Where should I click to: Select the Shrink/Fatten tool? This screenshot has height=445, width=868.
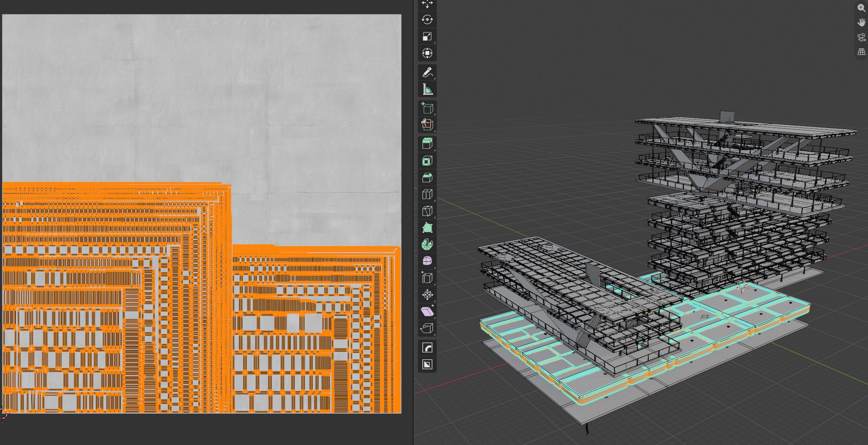(427, 294)
